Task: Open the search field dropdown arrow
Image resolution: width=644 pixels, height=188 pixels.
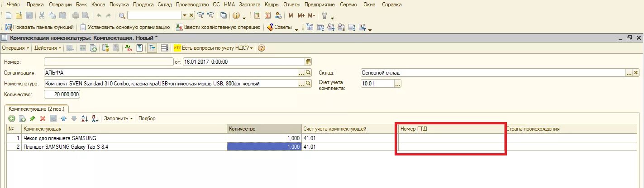Action: (x=184, y=15)
